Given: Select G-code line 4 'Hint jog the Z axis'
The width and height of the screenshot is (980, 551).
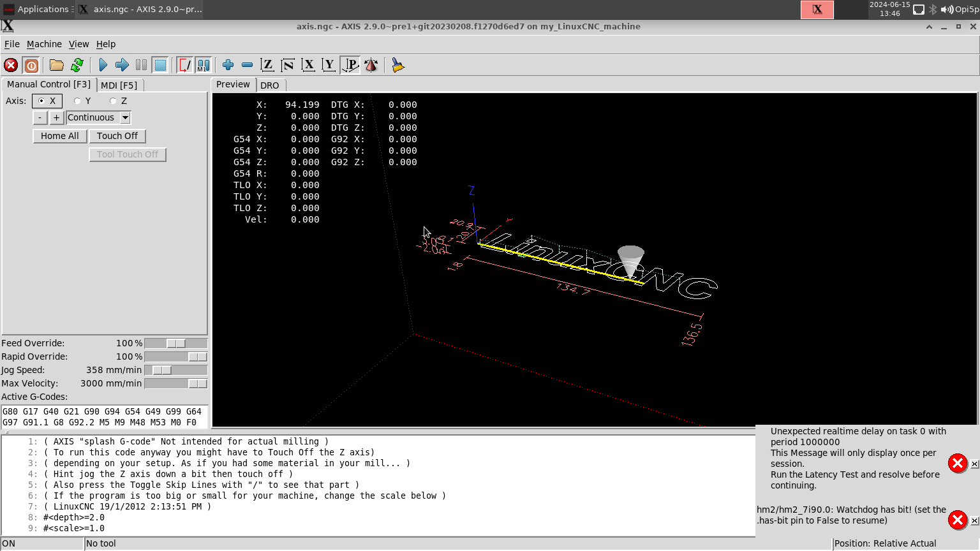Looking at the screenshot, I should click(168, 474).
